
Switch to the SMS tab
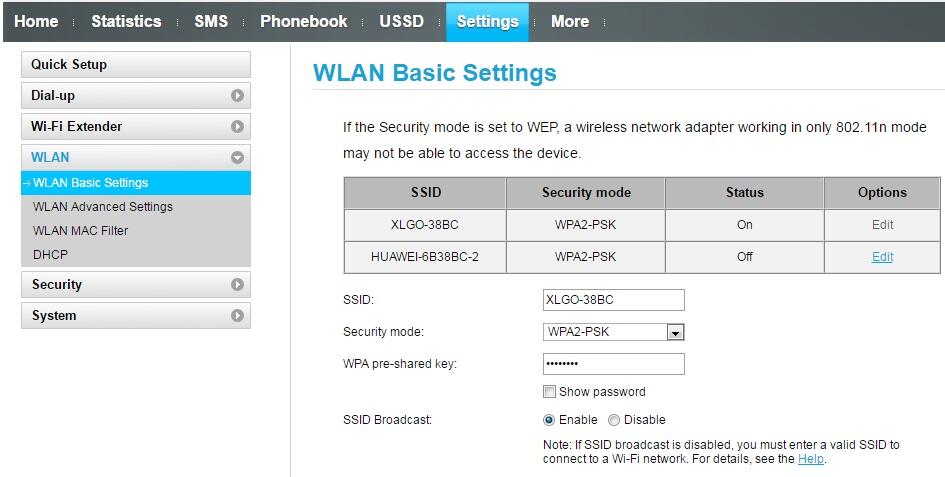point(211,21)
